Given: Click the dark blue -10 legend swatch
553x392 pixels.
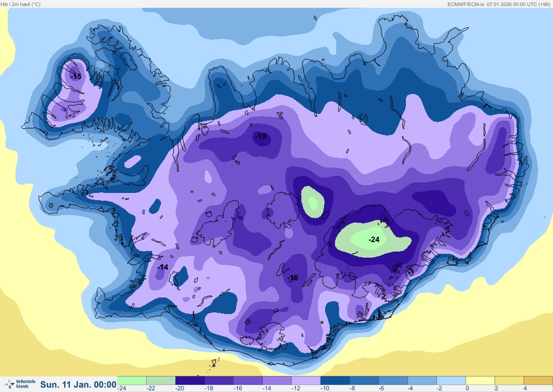Looking at the screenshot, I should click(335, 380).
